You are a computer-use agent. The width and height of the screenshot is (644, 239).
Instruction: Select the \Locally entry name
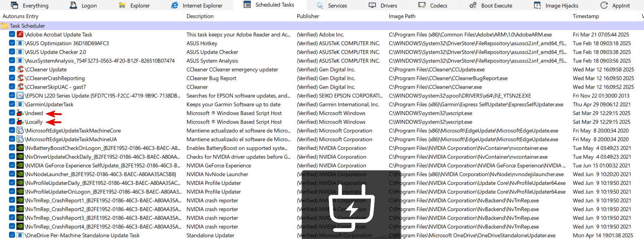tap(33, 122)
